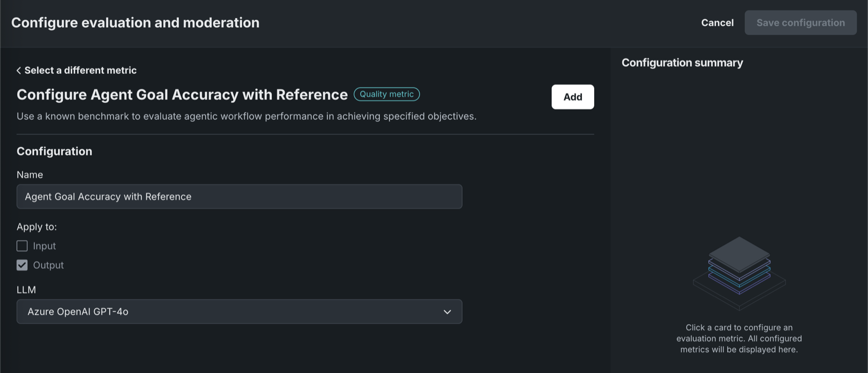This screenshot has width=868, height=373.
Task: Click the LLM field label
Action: (26, 290)
